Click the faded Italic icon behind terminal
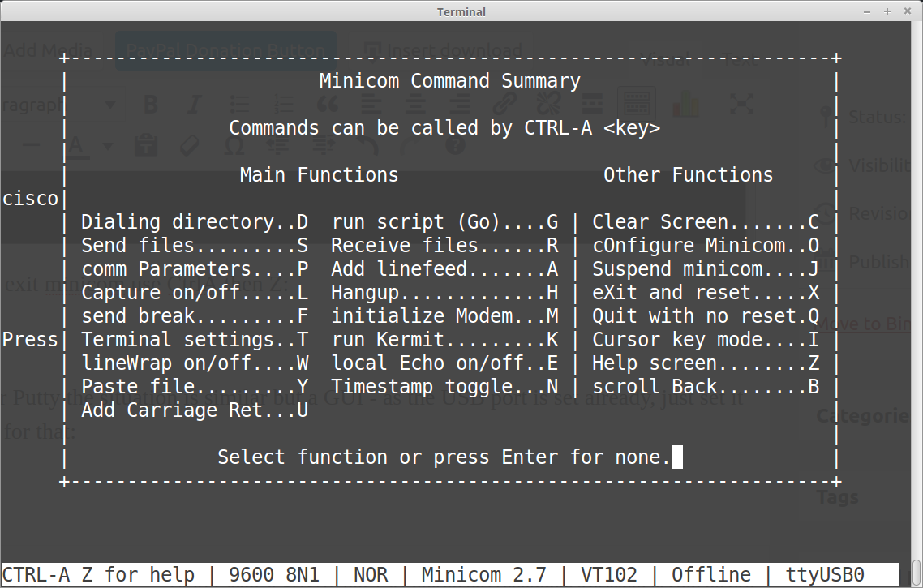Image resolution: width=923 pixels, height=588 pixels. tap(194, 105)
